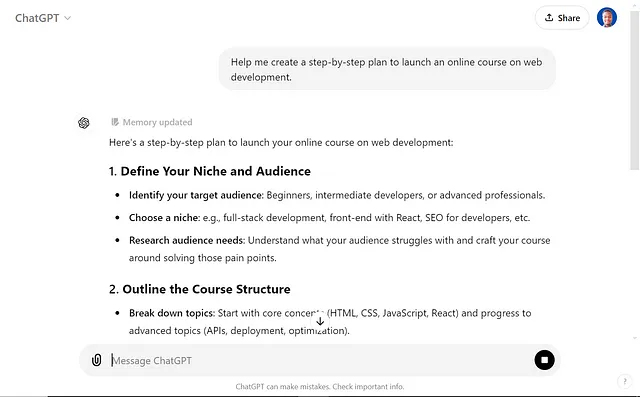Click the bold text Identify your target audience
This screenshot has width=640, height=397.
(x=196, y=195)
